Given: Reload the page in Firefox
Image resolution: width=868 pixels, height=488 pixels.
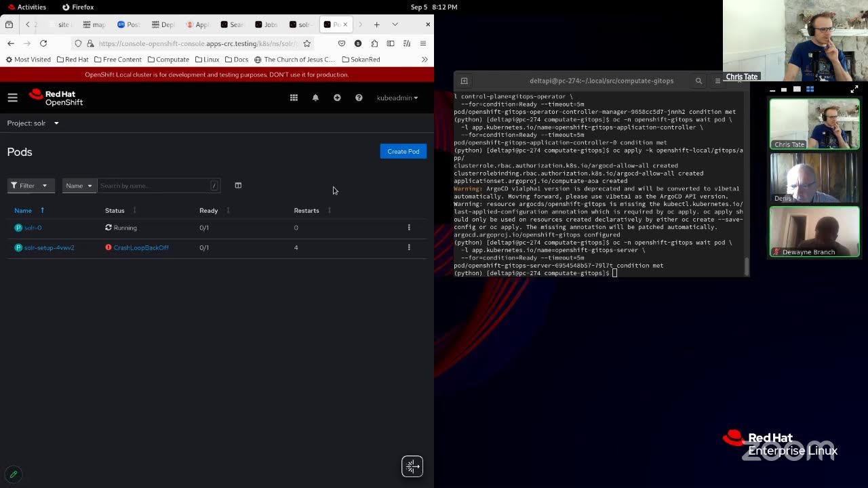Looking at the screenshot, I should point(43,43).
